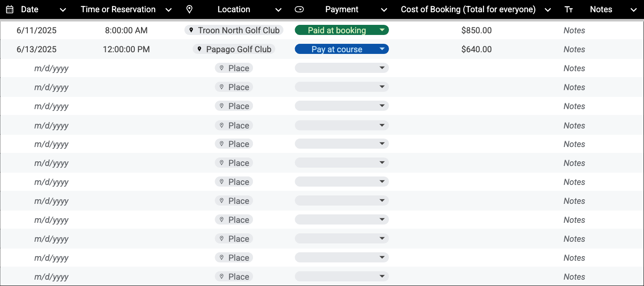Screen dimensions: 644x286
Task: Click pin icon in Troon North Golf Club chip
Action: 191,30
